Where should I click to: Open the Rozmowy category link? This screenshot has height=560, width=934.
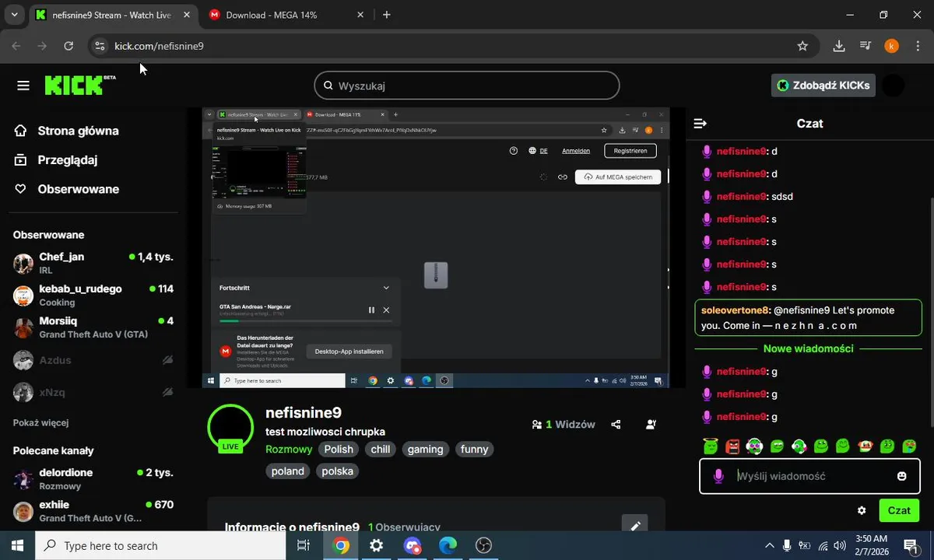click(289, 450)
